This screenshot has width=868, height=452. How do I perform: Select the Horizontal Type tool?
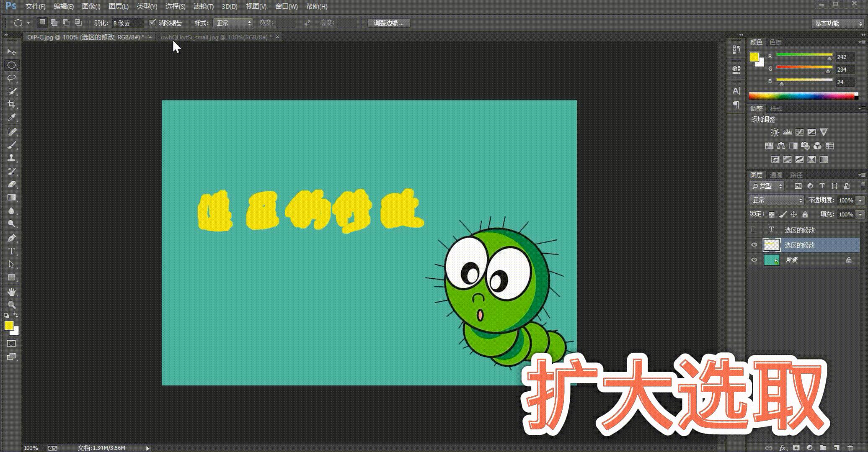(x=12, y=251)
